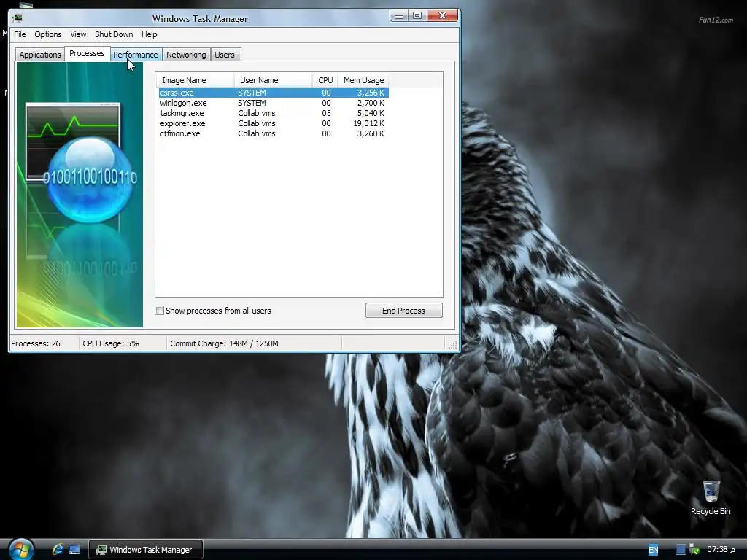Sort by Mem Usage column header
Screen dimensions: 747x560
pos(363,80)
